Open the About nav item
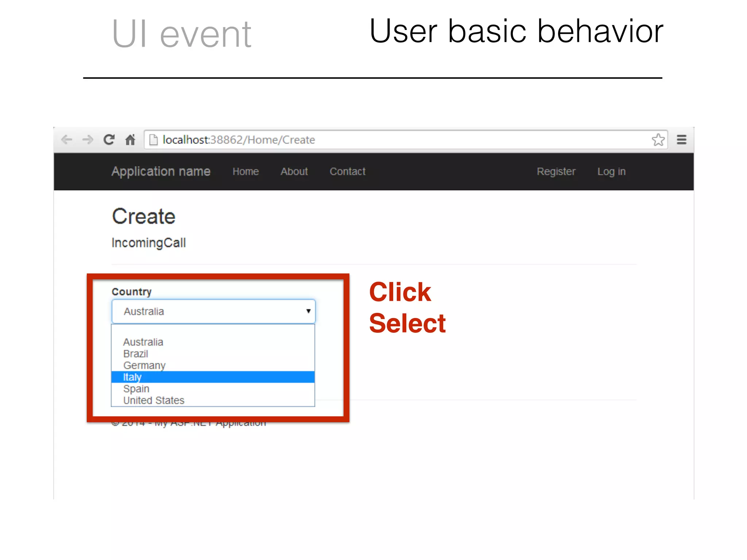The height and width of the screenshot is (560, 747). pyautogui.click(x=294, y=171)
